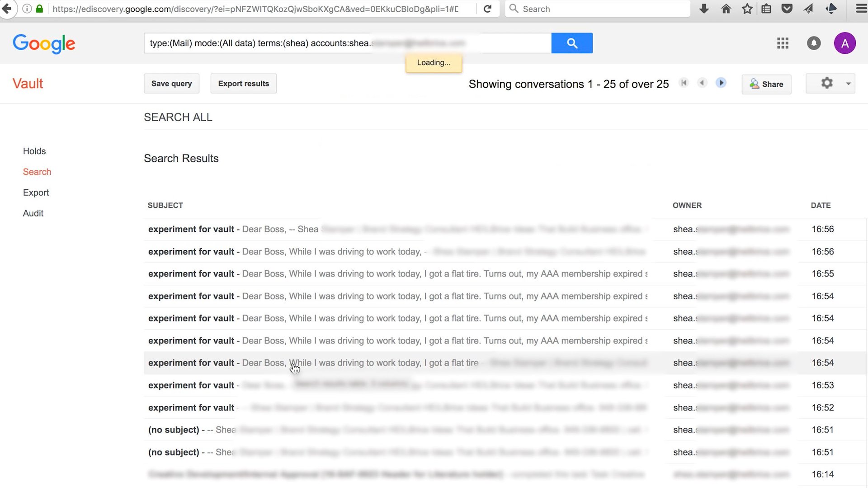Open 16:53 experiment for vault message

[505, 385]
